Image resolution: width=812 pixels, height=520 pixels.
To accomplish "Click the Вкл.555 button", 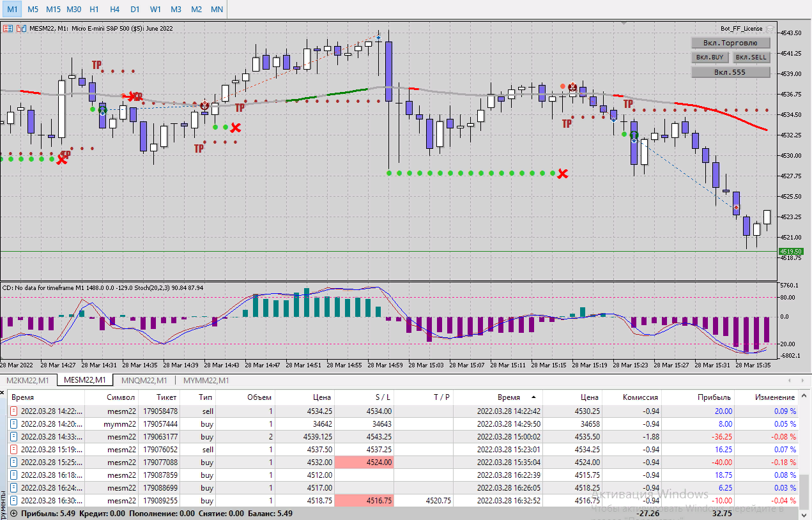I will pyautogui.click(x=730, y=72).
